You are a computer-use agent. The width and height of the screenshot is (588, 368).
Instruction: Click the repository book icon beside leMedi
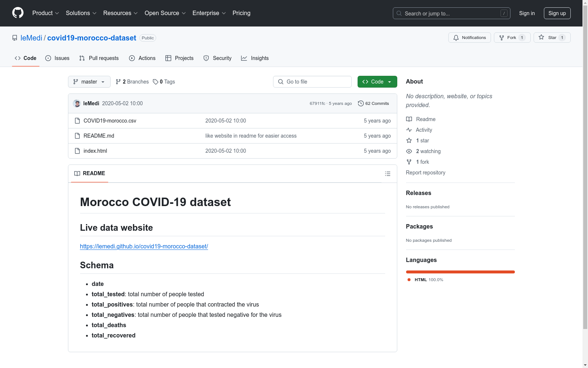click(x=15, y=38)
